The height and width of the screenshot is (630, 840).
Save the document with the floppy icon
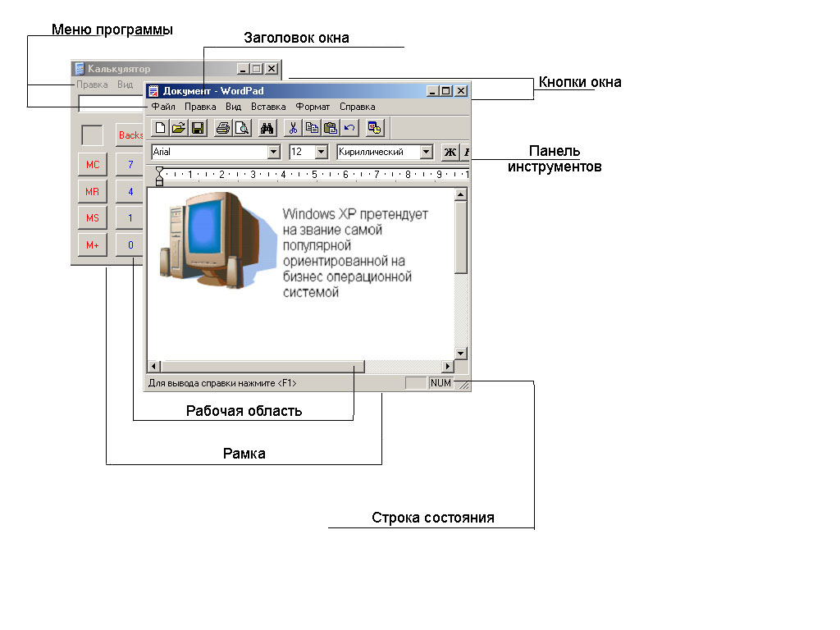click(198, 128)
